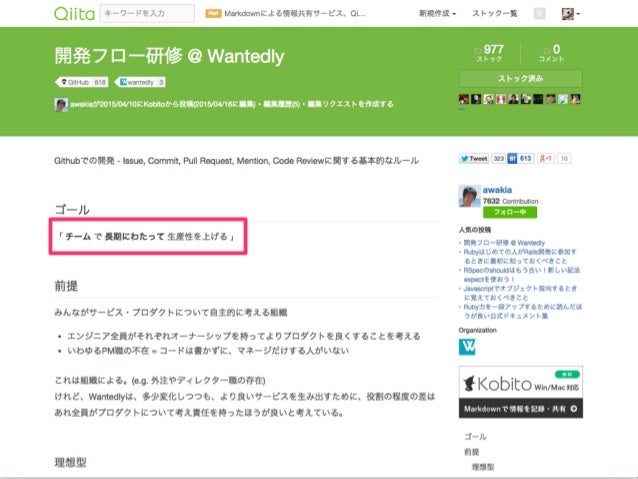Click the 7632 Contribution text
Image resolution: width=638 pixels, height=479 pixels.
510,201
